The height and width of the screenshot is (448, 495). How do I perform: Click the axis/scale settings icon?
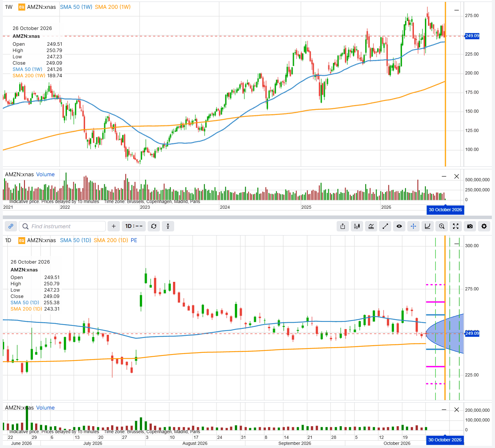[x=427, y=226]
